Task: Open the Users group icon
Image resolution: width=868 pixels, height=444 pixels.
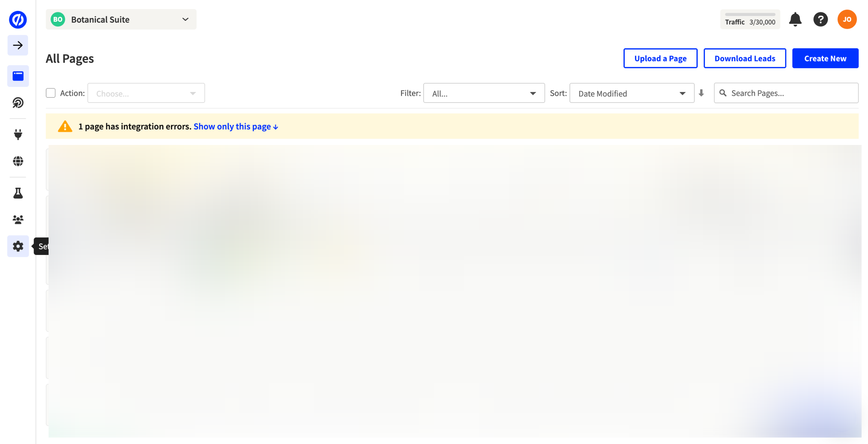Action: [18, 220]
